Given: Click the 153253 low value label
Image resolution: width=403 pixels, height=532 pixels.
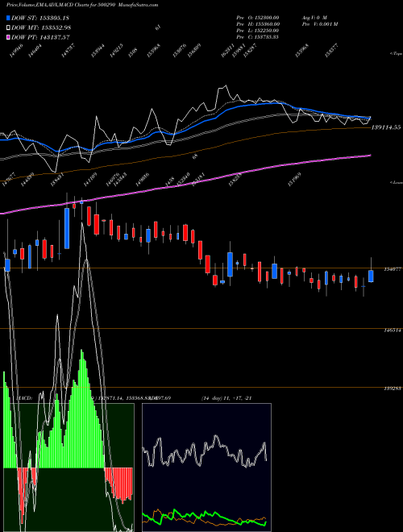Looking at the screenshot, I should point(235,180).
